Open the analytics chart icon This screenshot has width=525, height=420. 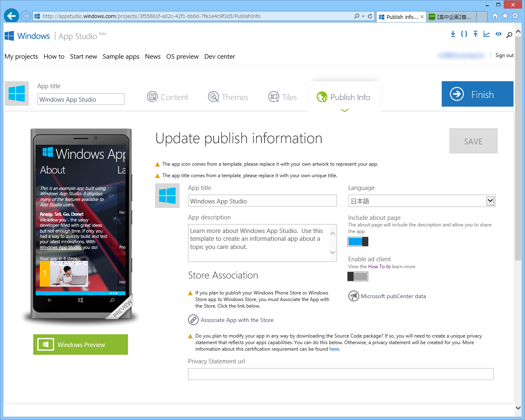486,34
